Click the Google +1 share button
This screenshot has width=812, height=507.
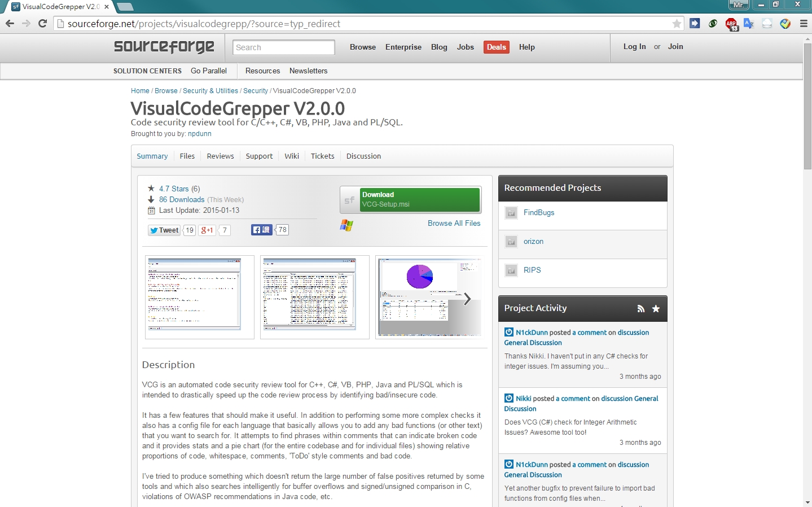tap(207, 230)
